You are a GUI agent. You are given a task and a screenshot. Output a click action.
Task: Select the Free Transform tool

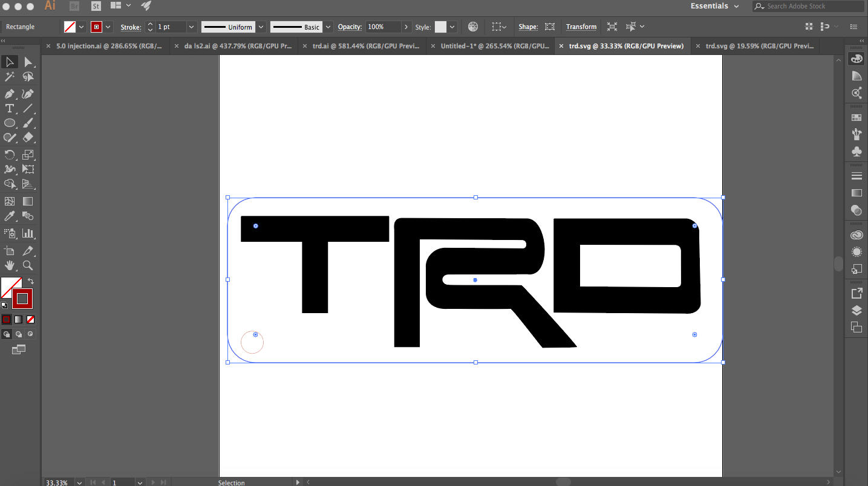28,169
